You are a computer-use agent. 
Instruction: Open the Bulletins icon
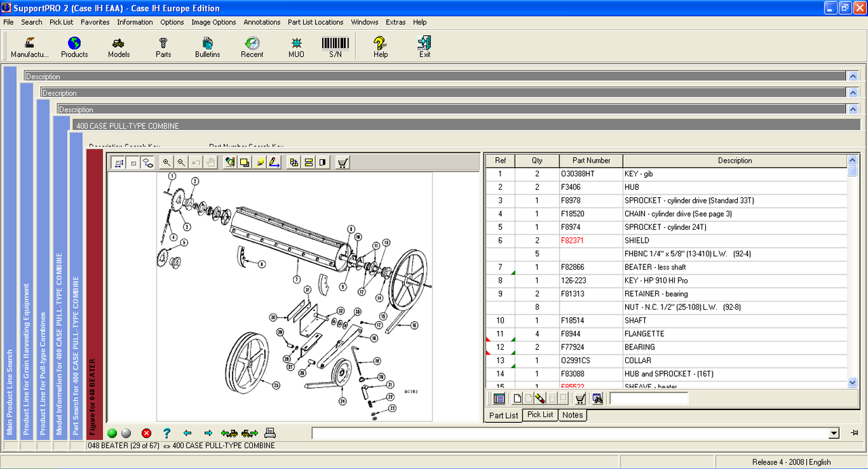(208, 47)
